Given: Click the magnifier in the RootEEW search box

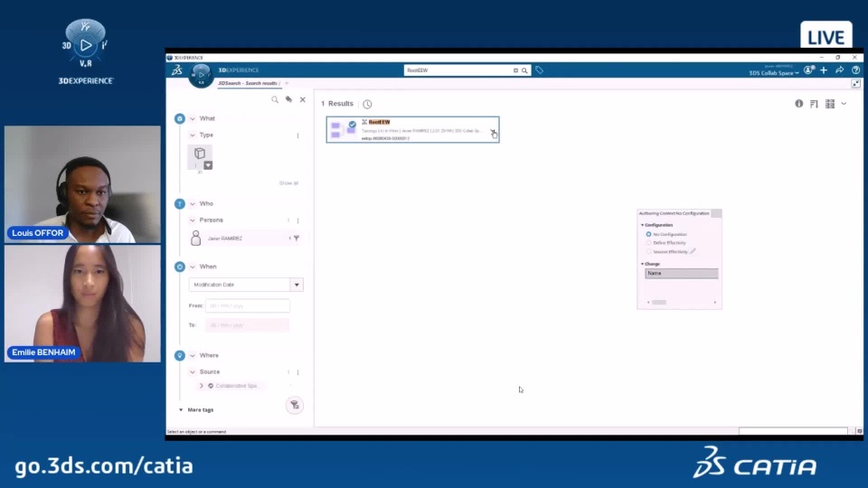Looking at the screenshot, I should coord(524,70).
